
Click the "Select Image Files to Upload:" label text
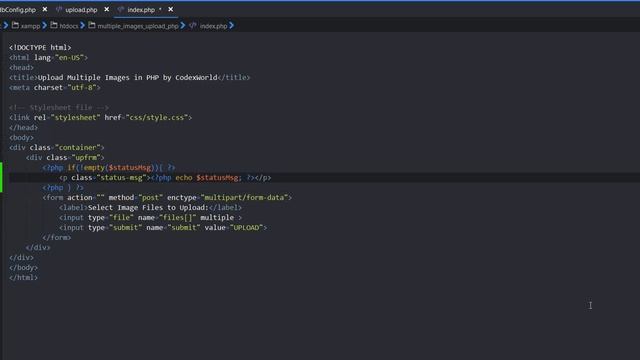pyautogui.click(x=148, y=208)
